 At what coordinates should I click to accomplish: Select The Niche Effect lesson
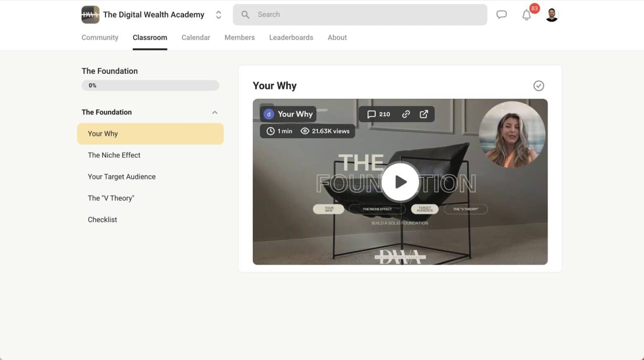pyautogui.click(x=114, y=155)
